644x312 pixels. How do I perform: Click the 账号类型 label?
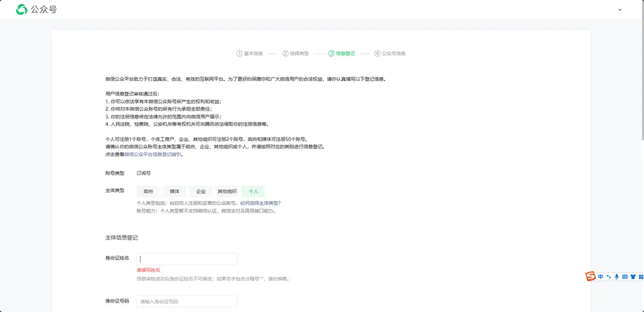pyautogui.click(x=115, y=173)
